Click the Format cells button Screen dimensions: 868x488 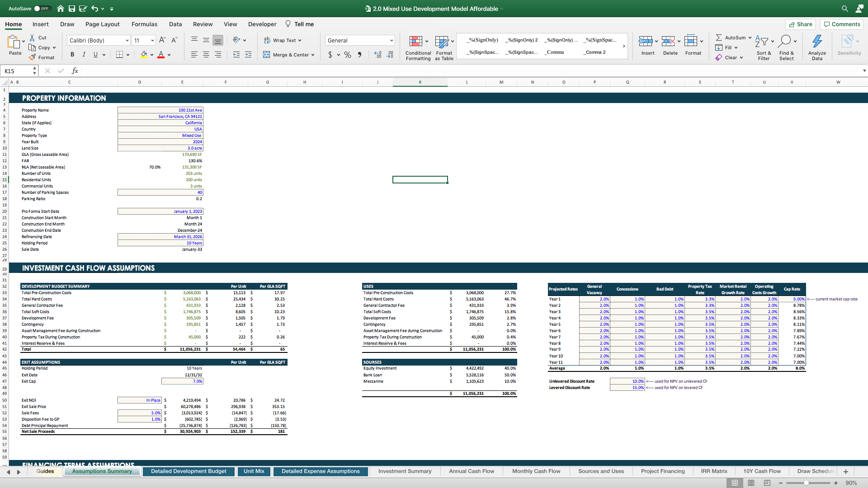(x=693, y=45)
